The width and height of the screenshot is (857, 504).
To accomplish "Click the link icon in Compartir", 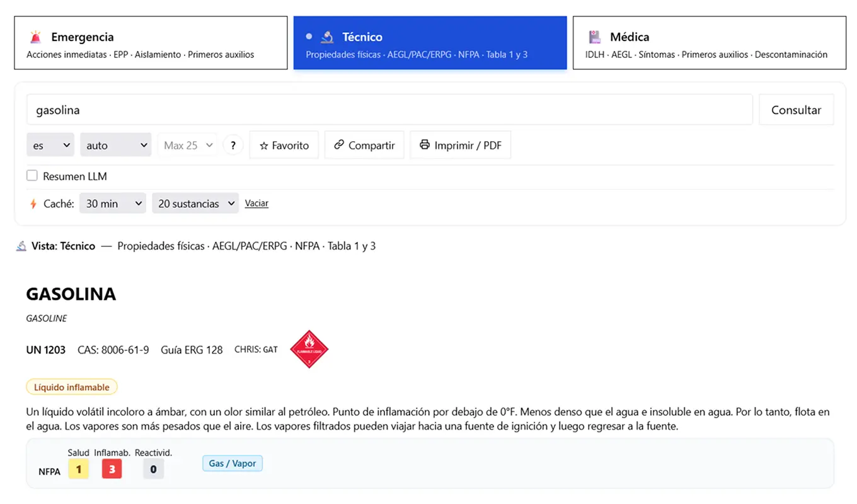I will coord(339,145).
